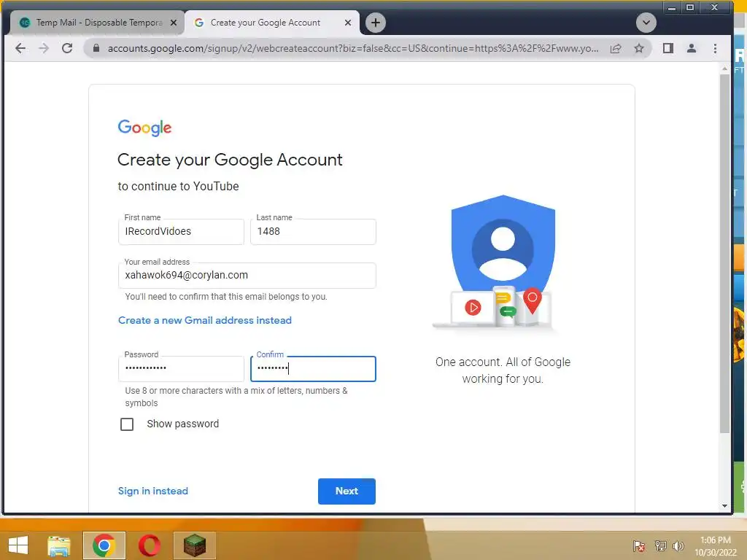Enable the Show password checkbox

pos(127,424)
